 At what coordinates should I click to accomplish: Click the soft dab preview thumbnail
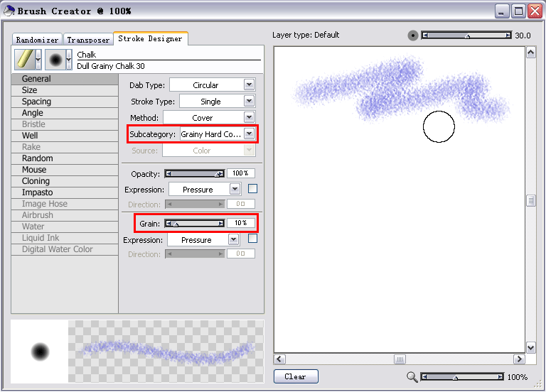point(40,352)
